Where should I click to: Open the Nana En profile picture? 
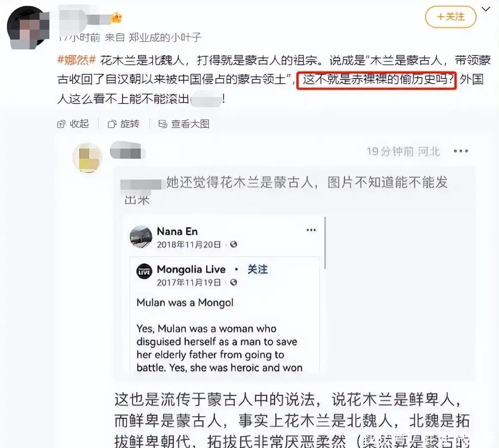(141, 237)
